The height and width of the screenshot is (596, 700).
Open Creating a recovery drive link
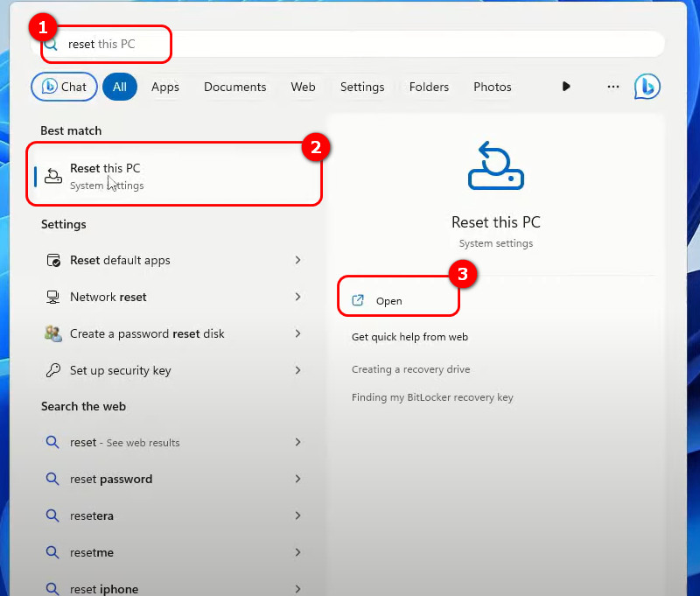coord(410,369)
